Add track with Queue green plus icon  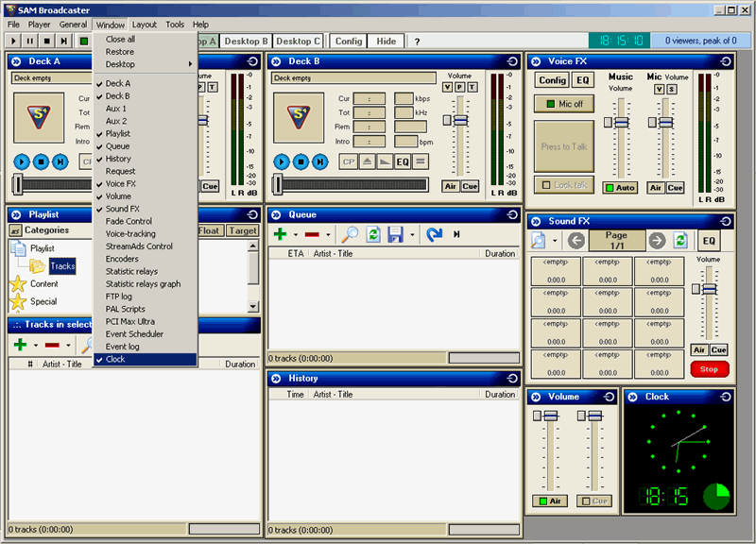point(280,234)
